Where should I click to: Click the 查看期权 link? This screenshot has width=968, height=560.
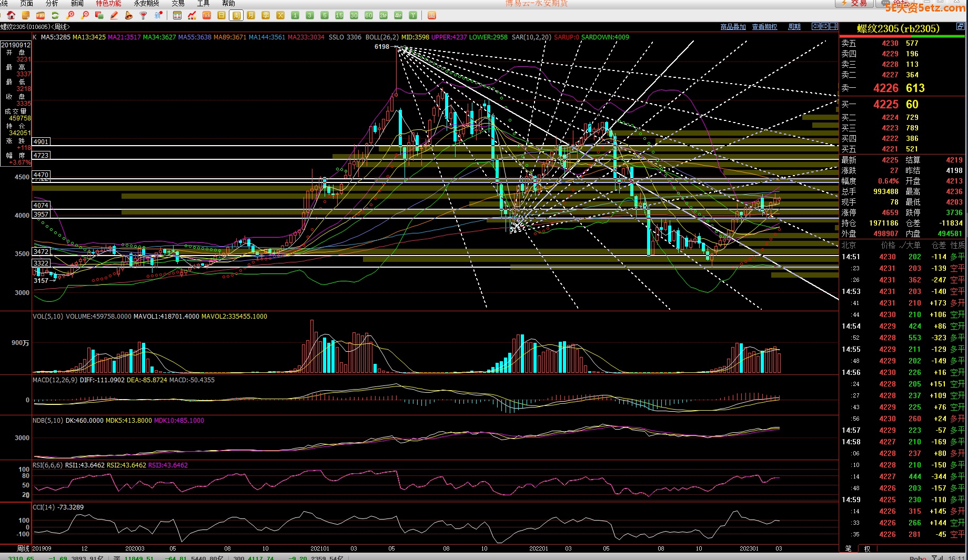pyautogui.click(x=764, y=27)
